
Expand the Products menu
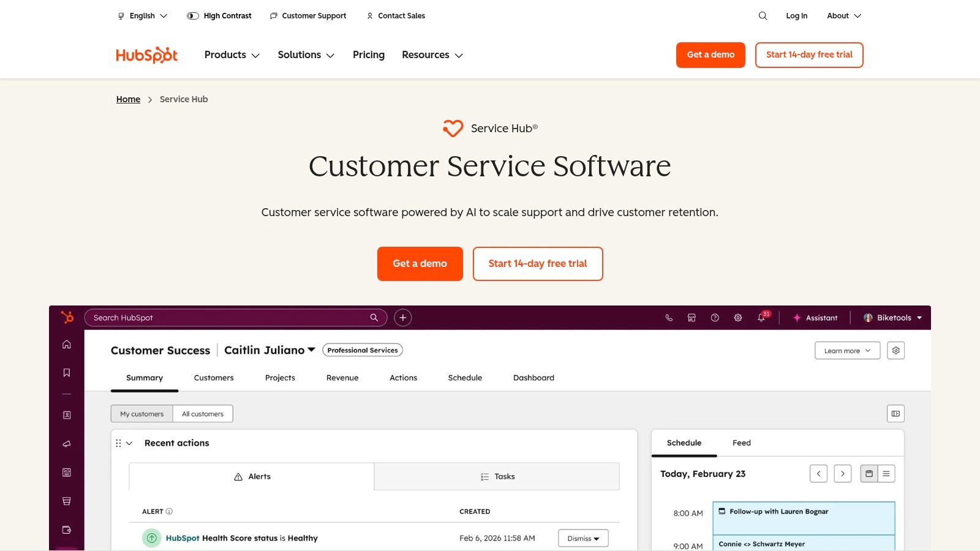[x=232, y=55]
